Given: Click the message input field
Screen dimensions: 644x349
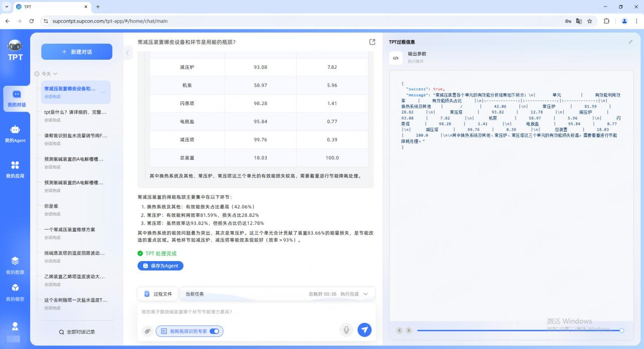Looking at the screenshot, I should [x=256, y=312].
